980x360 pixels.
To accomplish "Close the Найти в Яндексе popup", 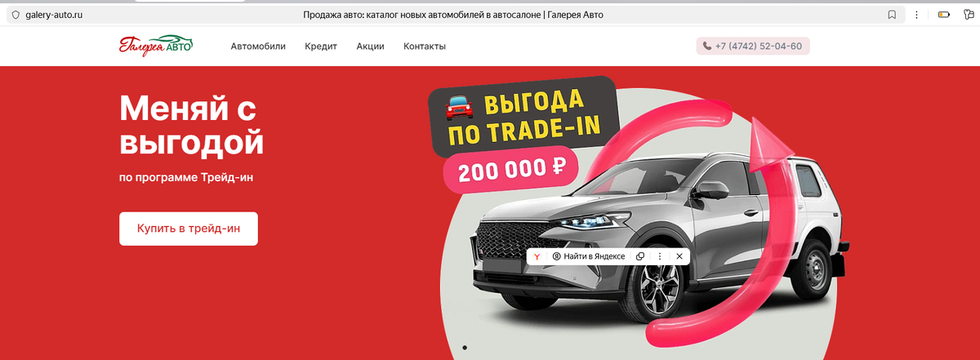I will coord(679,256).
